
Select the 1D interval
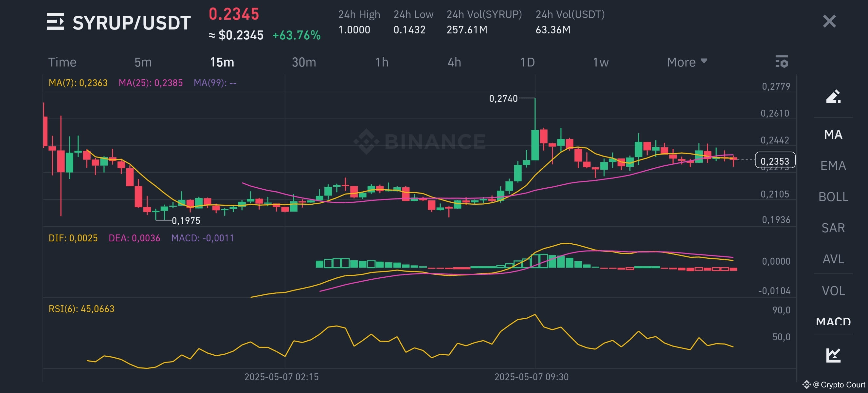point(527,62)
